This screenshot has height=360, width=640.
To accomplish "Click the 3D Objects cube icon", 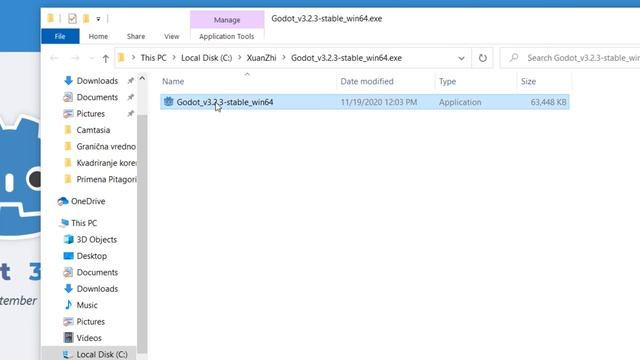I will click(69, 239).
